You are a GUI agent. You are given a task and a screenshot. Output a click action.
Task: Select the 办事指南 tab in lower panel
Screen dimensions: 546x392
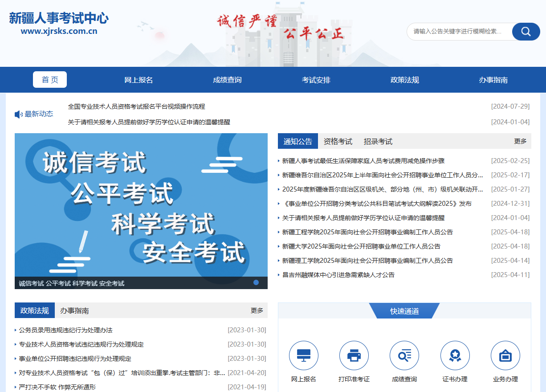click(x=74, y=311)
